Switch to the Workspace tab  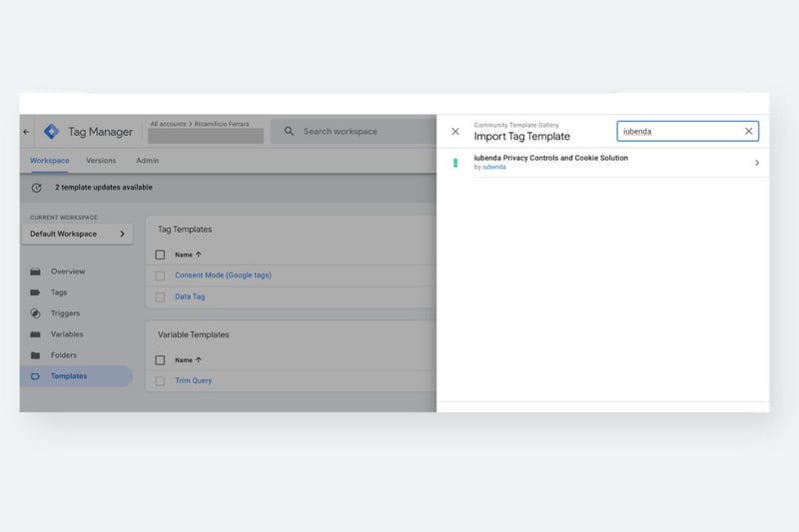tap(49, 161)
